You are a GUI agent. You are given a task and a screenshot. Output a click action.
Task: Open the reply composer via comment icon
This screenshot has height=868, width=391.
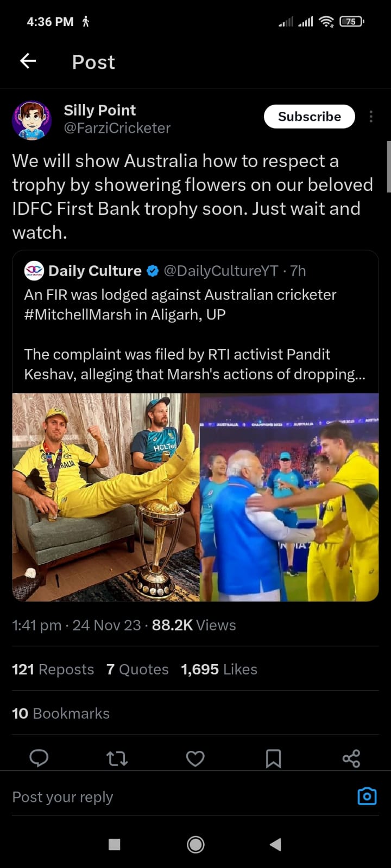coord(39,758)
